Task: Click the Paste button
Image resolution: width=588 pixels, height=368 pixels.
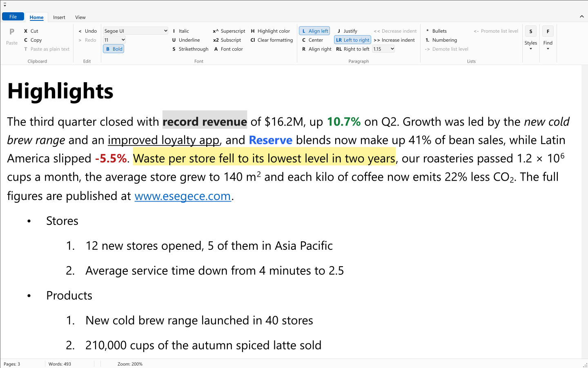Action: click(x=12, y=36)
